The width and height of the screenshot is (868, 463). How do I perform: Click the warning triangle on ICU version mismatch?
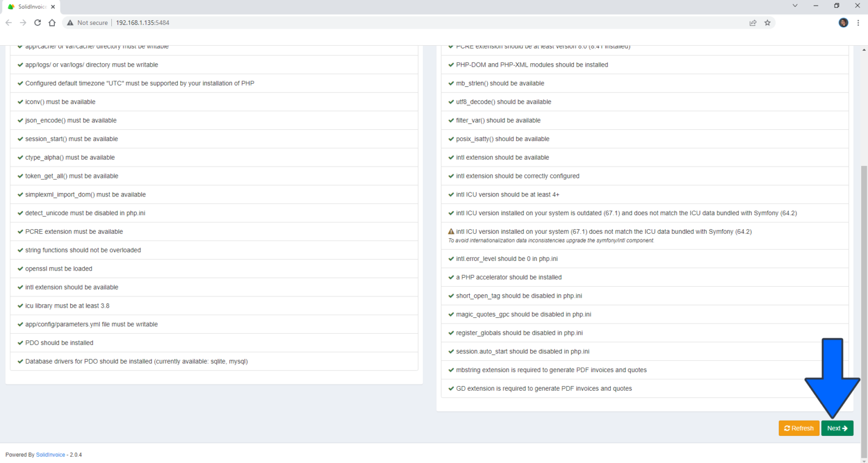(x=451, y=231)
